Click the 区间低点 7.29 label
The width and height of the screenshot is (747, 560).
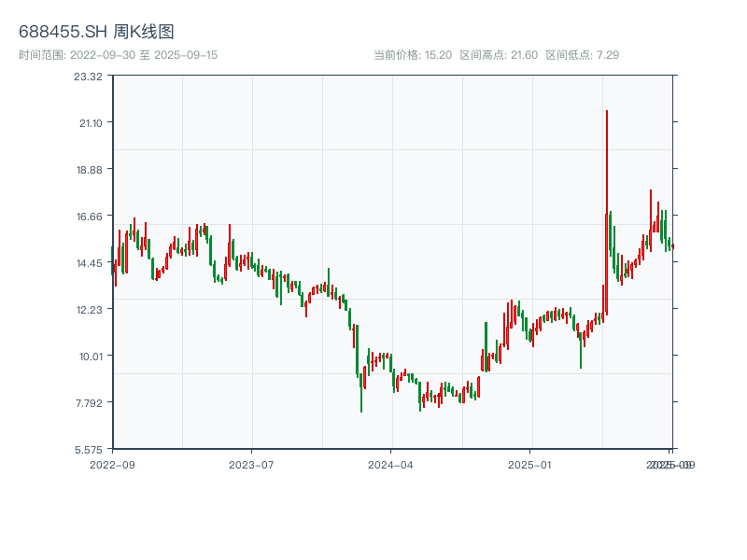(583, 55)
